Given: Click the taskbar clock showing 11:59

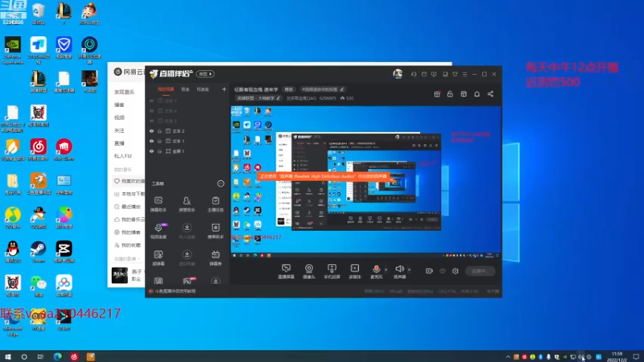Looking at the screenshot, I should pos(617,356).
